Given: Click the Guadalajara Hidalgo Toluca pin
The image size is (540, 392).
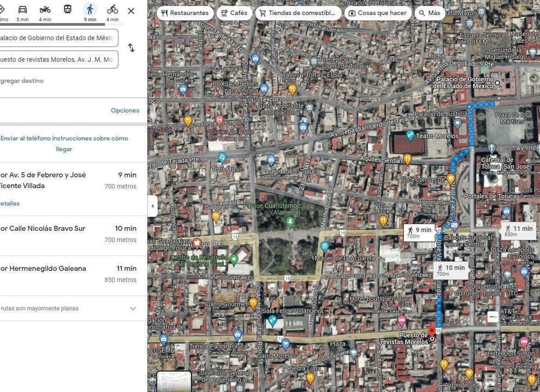Looking at the screenshot, I should 197,244.
